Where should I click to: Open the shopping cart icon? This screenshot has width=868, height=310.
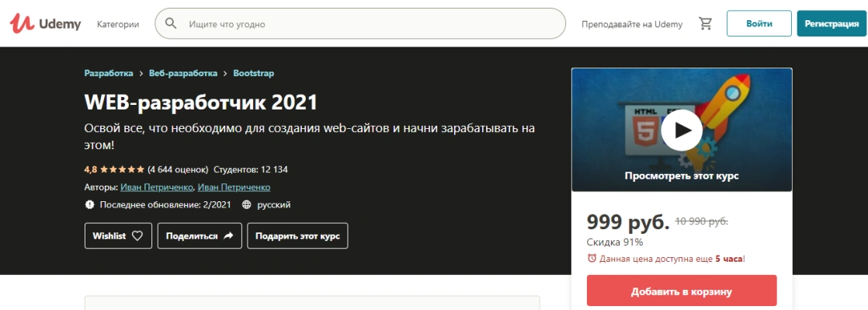click(x=705, y=24)
